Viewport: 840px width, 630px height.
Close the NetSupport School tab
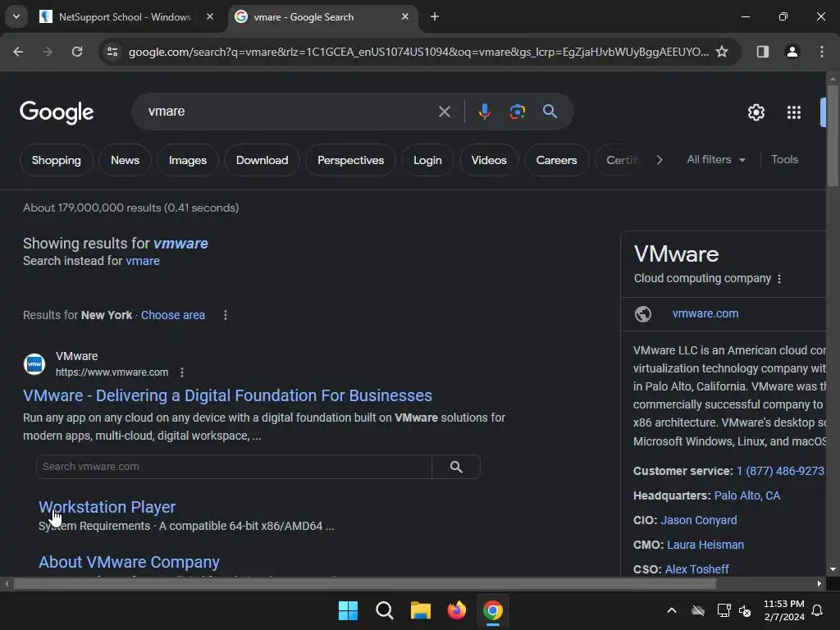point(210,16)
